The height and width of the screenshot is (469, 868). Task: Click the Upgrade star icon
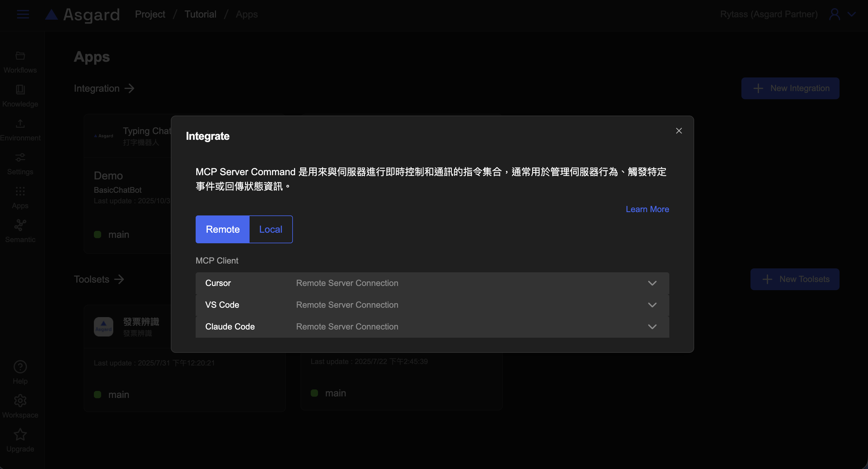20,435
